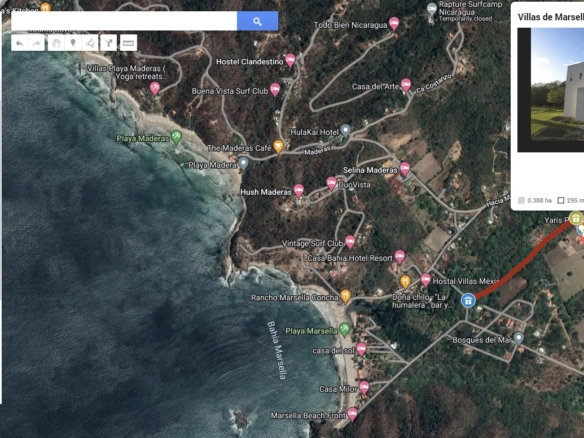Click the Buena Vista Surf Club pin
584x438 pixels.
click(x=275, y=90)
